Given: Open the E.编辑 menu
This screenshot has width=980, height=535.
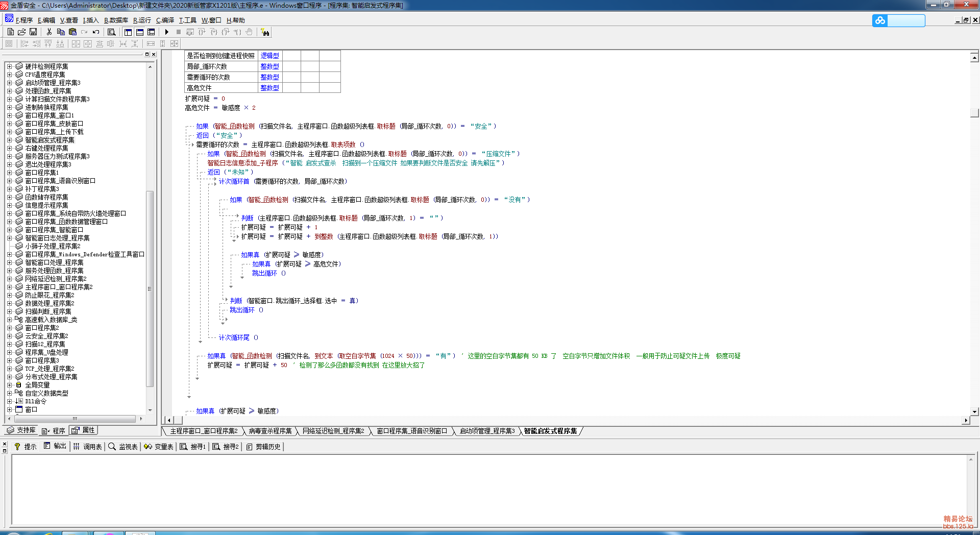Looking at the screenshot, I should click(x=46, y=20).
